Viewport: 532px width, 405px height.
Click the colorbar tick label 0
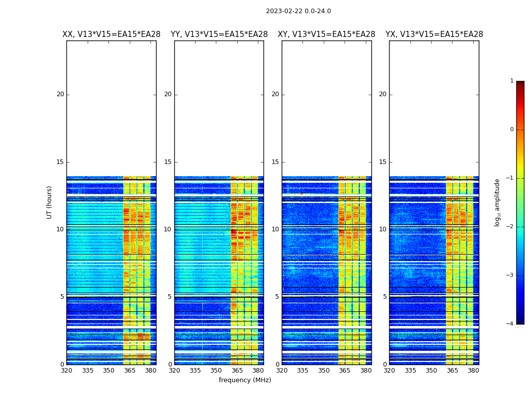pos(511,130)
